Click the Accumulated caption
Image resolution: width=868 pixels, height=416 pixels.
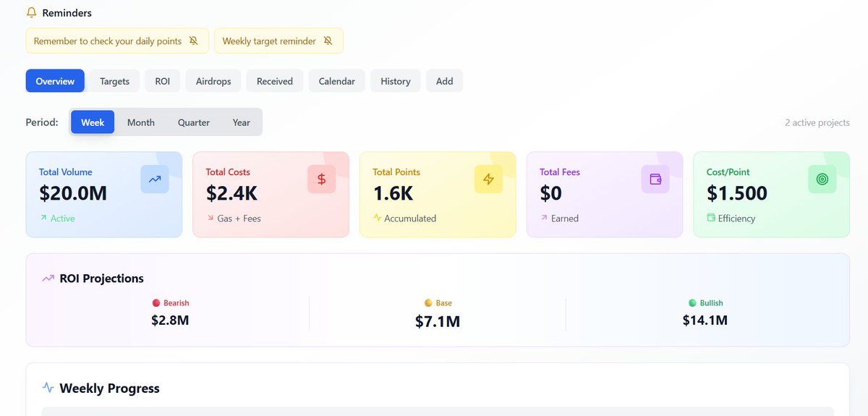(x=410, y=218)
